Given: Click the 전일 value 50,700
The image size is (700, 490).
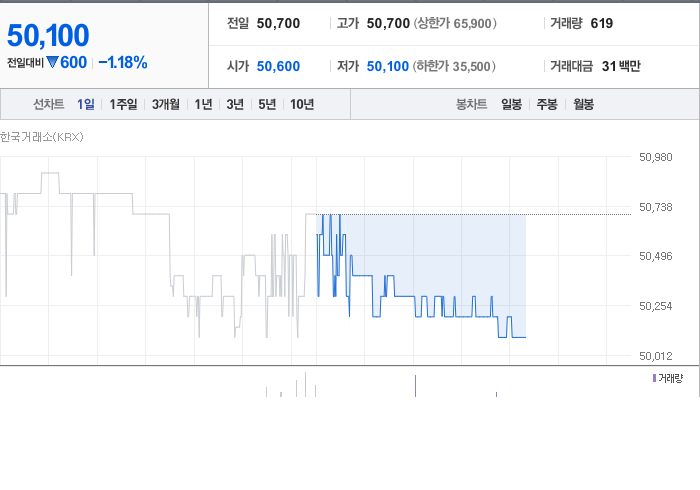Looking at the screenshot, I should point(278,23).
